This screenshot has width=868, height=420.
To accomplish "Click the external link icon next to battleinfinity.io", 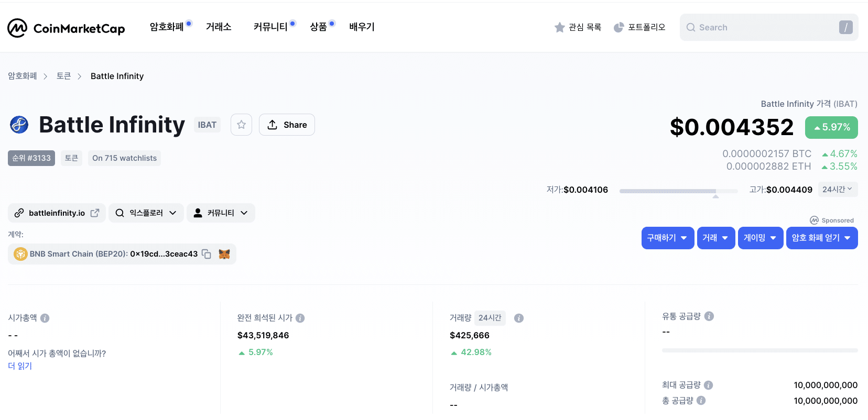I will tap(95, 213).
